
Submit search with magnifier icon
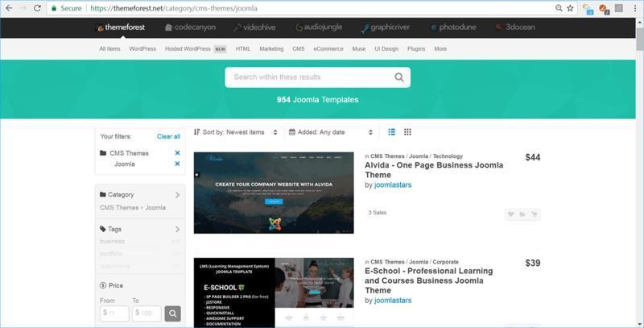[x=398, y=77]
